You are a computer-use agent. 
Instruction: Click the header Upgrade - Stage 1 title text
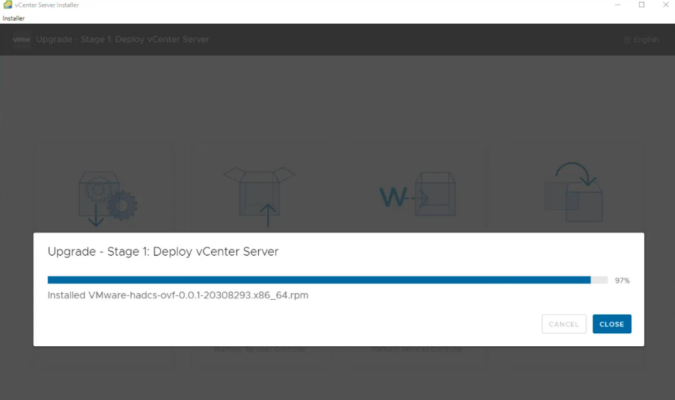(x=123, y=39)
